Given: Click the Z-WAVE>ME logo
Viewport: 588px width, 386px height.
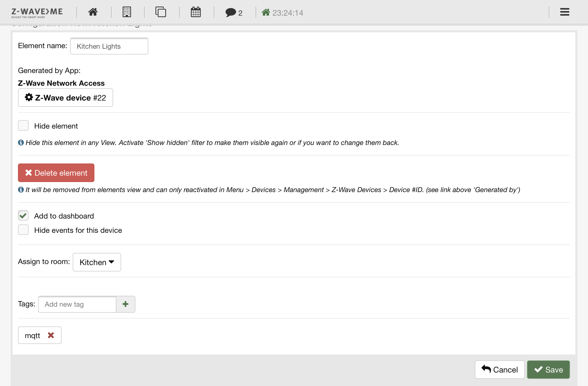Looking at the screenshot, I should click(x=37, y=12).
